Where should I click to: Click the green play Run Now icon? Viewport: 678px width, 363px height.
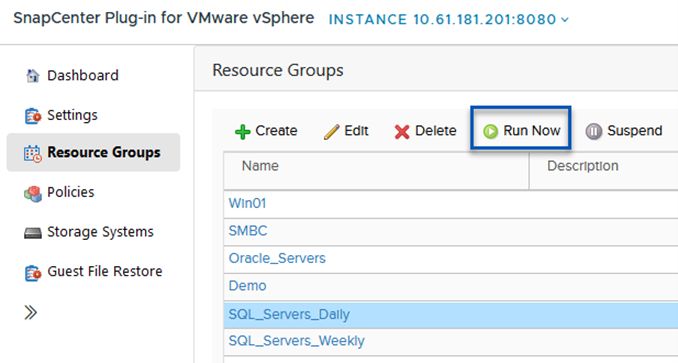pyautogui.click(x=490, y=131)
